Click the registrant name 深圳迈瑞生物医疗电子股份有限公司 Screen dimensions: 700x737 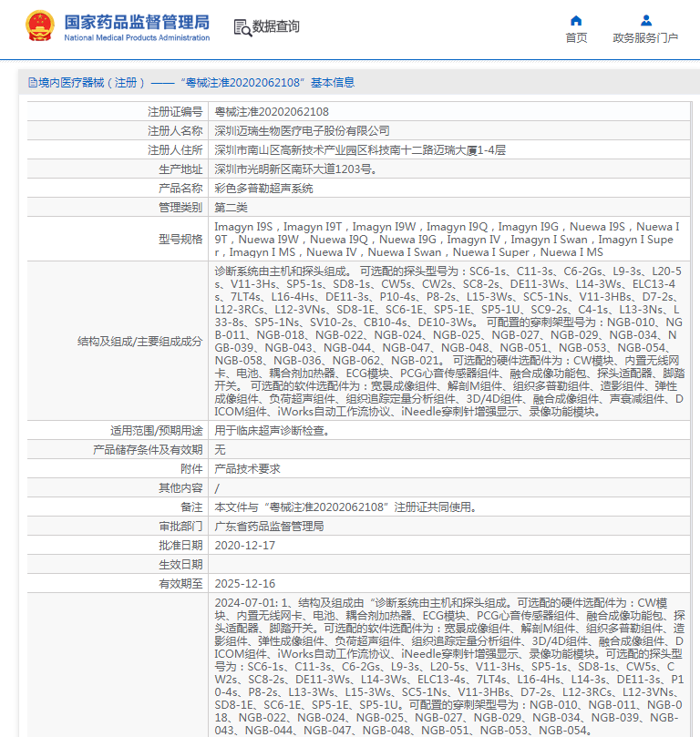coord(302,131)
